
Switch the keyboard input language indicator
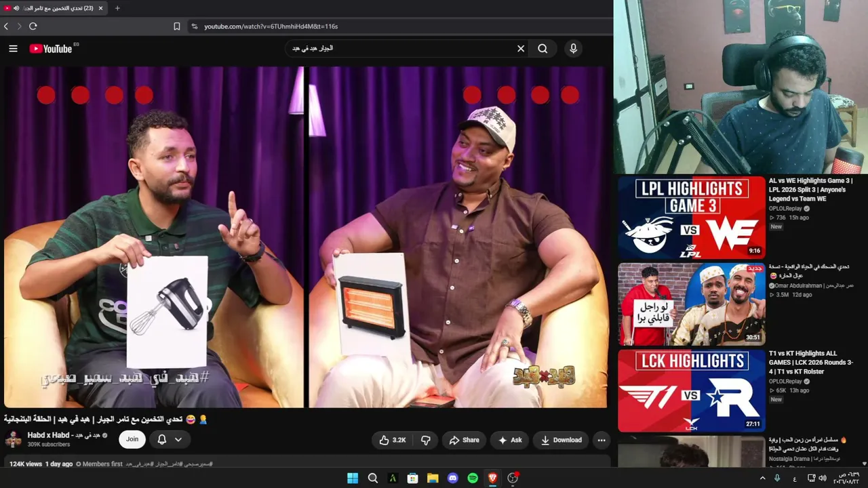tap(795, 479)
